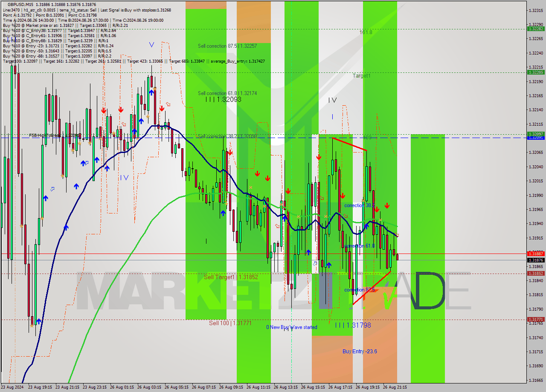The width and height of the screenshot is (546, 392).
Task: Click the blue 'correction 87.5' label
Action: click(x=360, y=290)
